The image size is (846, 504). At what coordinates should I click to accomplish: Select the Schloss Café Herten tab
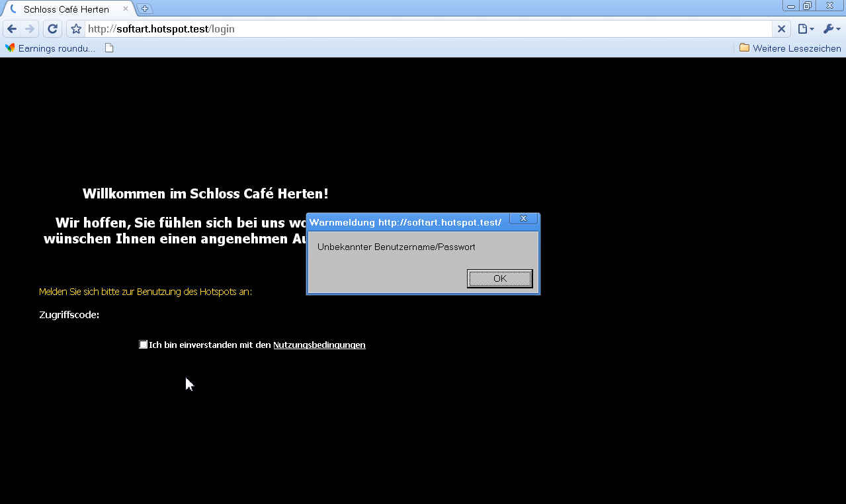coord(67,9)
